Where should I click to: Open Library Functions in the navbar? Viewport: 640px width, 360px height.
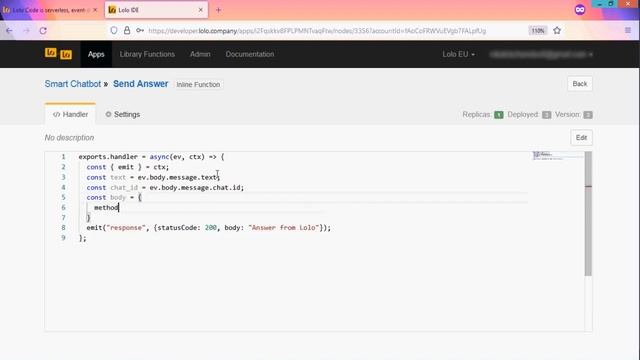(x=147, y=54)
